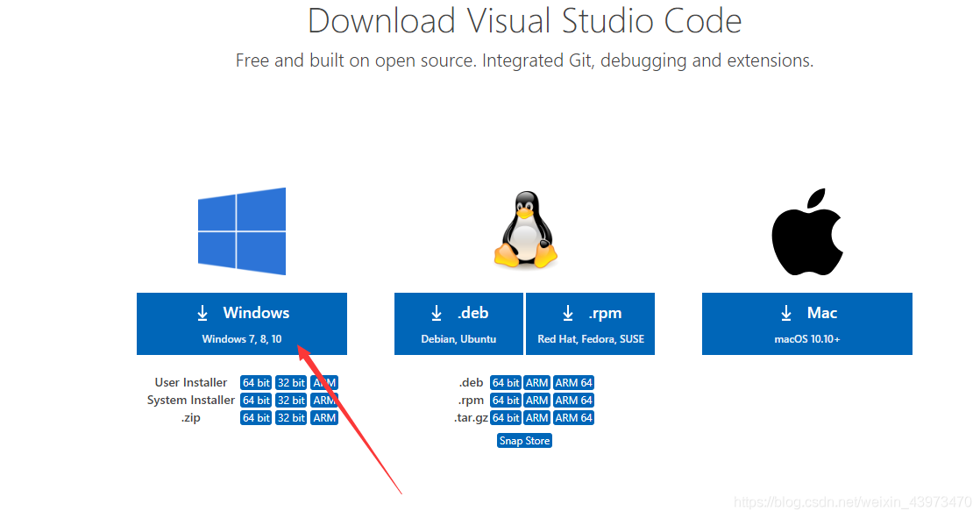This screenshot has width=980, height=518.
Task: Open Linux .rpm ARM link
Action: click(536, 400)
